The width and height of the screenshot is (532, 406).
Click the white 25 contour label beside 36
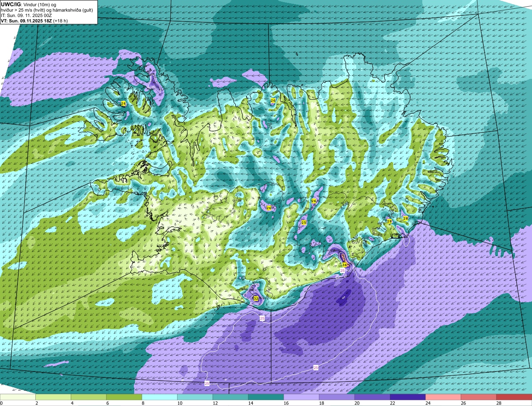[x=342, y=271]
